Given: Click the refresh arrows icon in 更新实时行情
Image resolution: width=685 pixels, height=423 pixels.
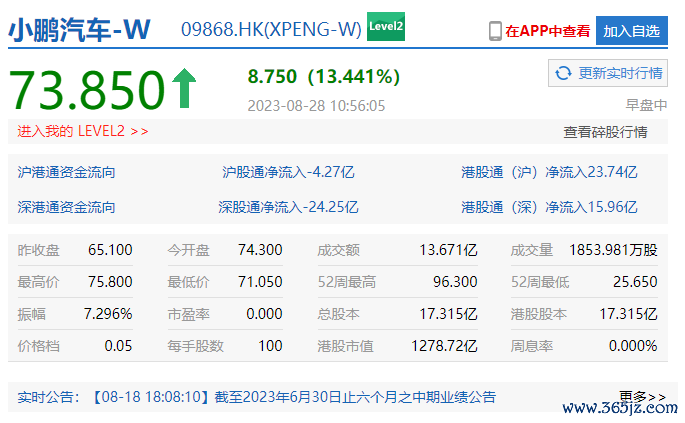Looking at the screenshot, I should [x=563, y=73].
